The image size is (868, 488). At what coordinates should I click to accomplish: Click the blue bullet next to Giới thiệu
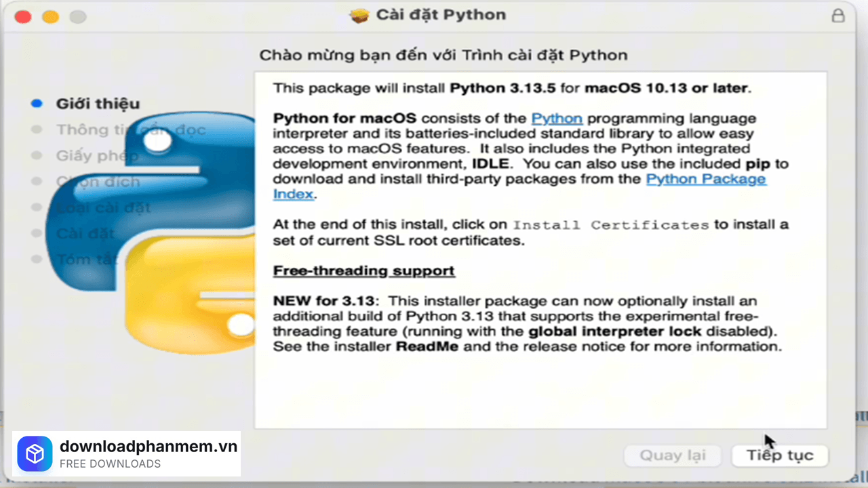point(37,104)
